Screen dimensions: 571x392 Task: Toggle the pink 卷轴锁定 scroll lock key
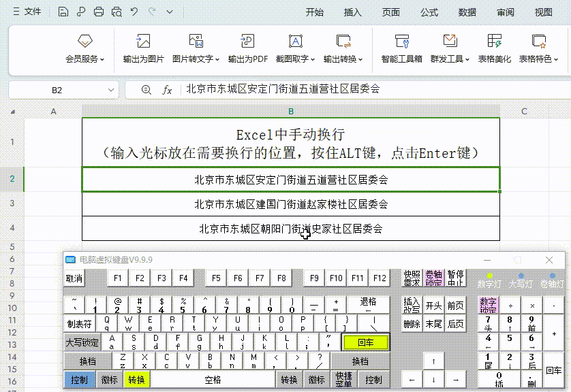coord(433,278)
